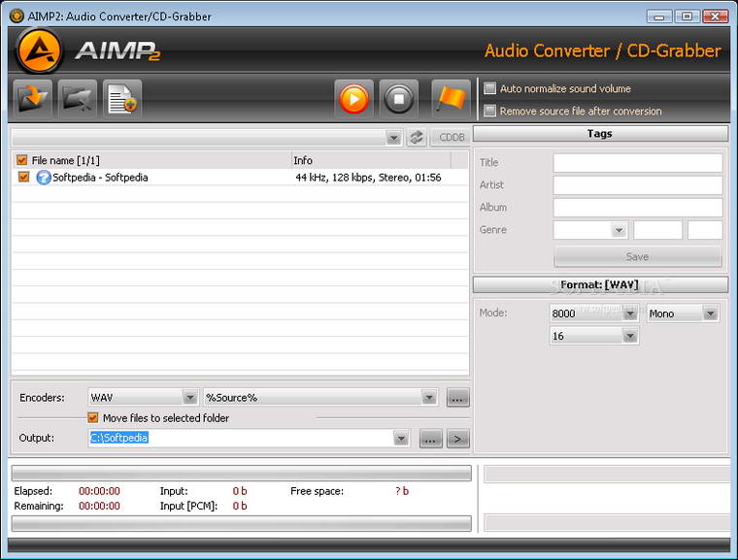Start conversion with the orange play button
Image resolution: width=738 pixels, height=560 pixels.
pyautogui.click(x=353, y=99)
